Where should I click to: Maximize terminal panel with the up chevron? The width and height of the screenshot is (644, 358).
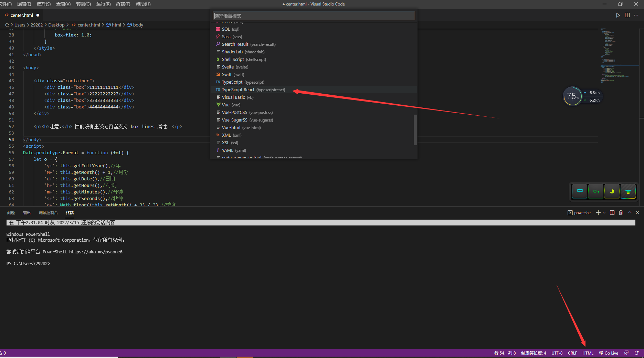(x=630, y=213)
